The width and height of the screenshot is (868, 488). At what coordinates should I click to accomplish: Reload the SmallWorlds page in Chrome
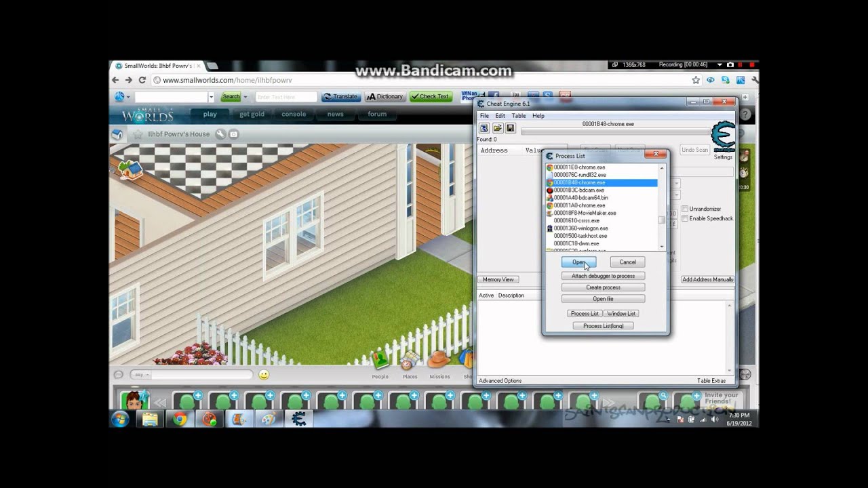(x=142, y=80)
